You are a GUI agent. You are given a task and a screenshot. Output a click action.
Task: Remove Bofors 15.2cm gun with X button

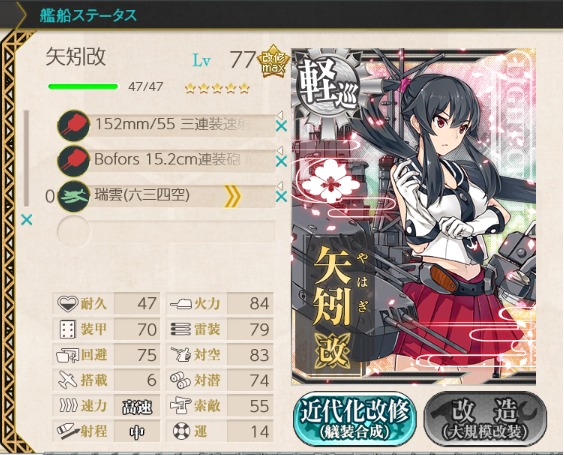281,161
